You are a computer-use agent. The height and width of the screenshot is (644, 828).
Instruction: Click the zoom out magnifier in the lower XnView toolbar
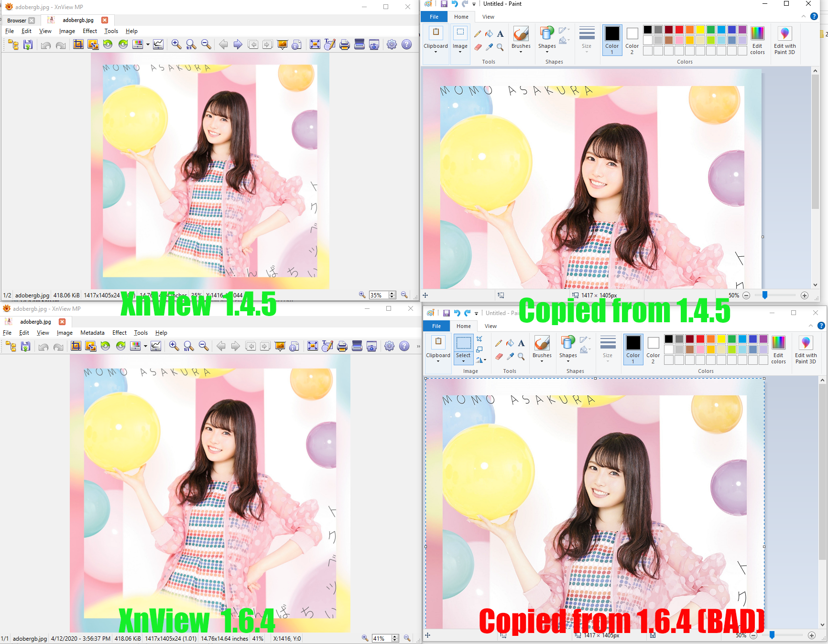tap(204, 346)
